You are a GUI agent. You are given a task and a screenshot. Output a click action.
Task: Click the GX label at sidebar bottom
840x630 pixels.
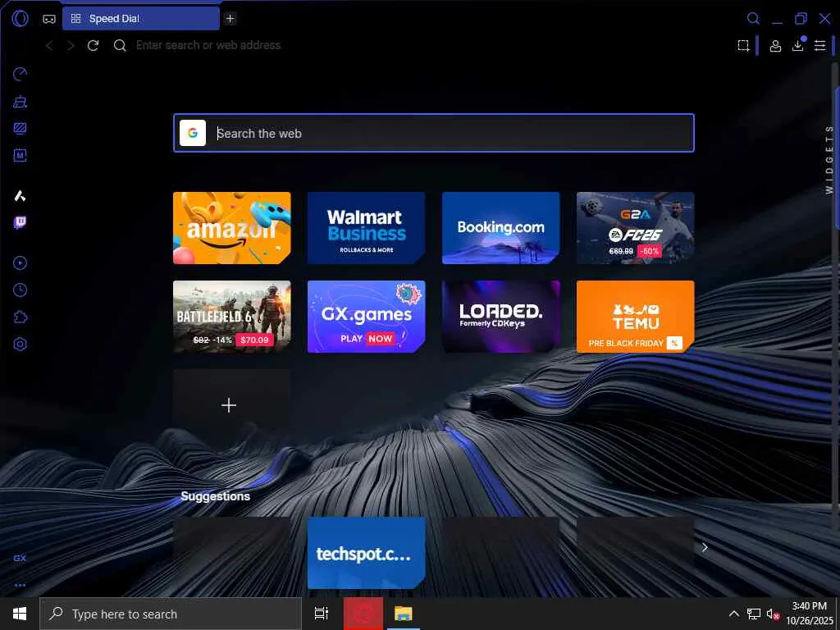click(20, 558)
